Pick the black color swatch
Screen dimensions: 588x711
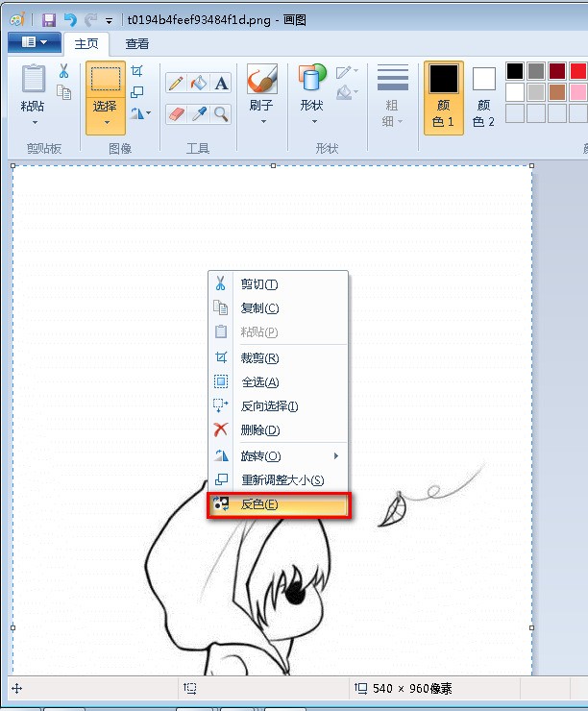click(x=515, y=71)
